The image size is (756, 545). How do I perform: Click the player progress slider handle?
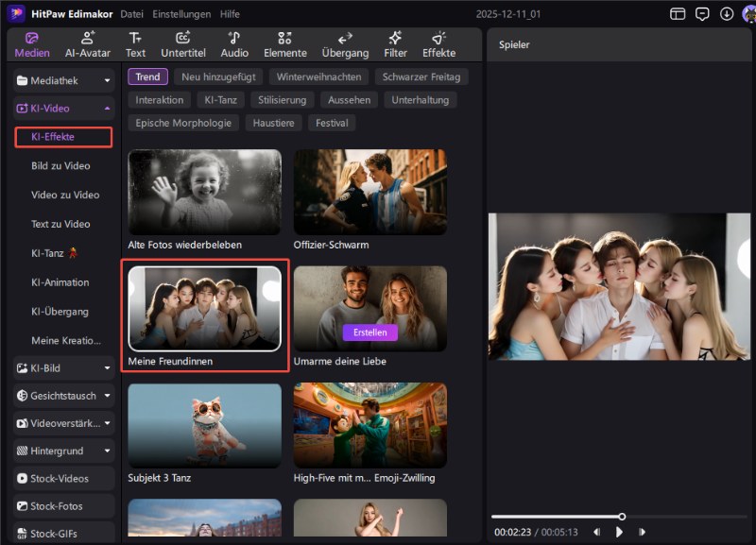[x=622, y=517]
